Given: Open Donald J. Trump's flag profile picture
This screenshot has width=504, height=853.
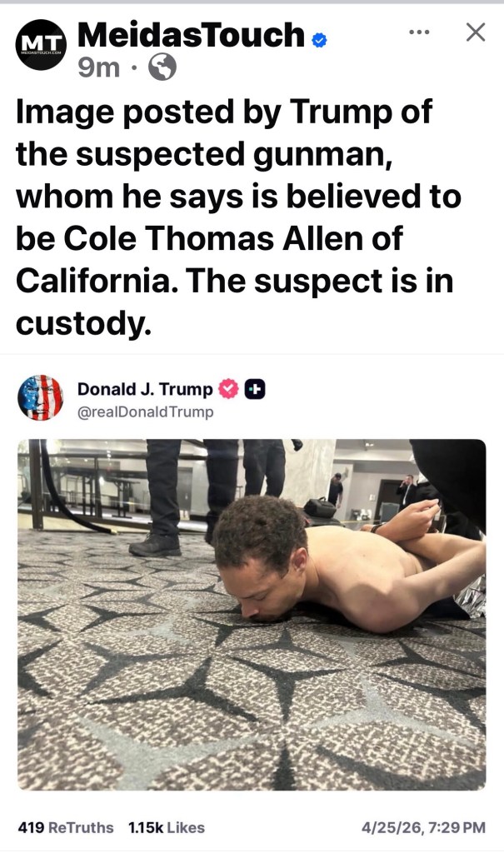Looking at the screenshot, I should pyautogui.click(x=40, y=397).
